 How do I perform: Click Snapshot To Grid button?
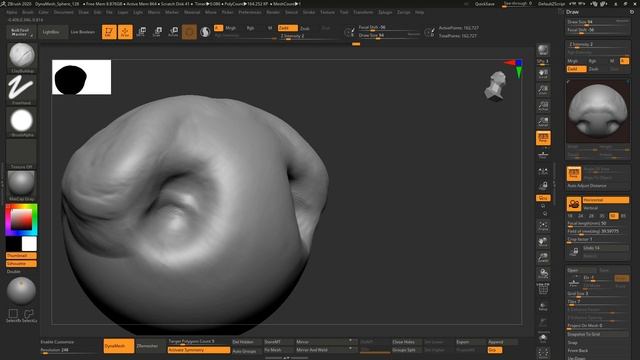(x=597, y=334)
